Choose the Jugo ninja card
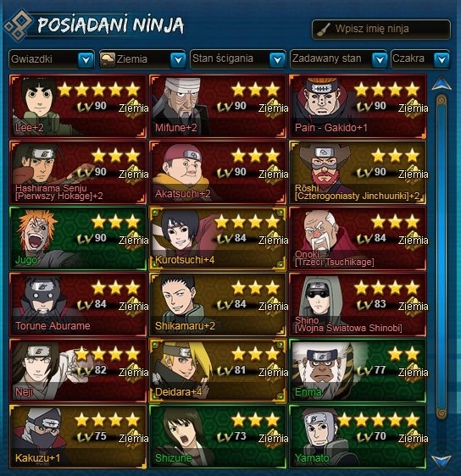 pos(78,238)
